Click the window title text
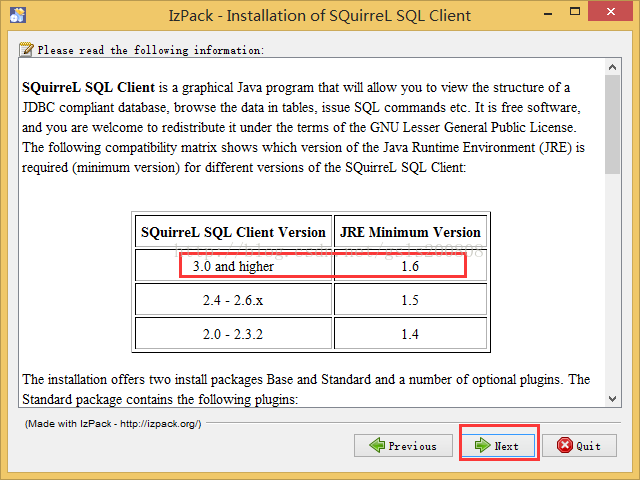This screenshot has height=480, width=640. coord(320,16)
